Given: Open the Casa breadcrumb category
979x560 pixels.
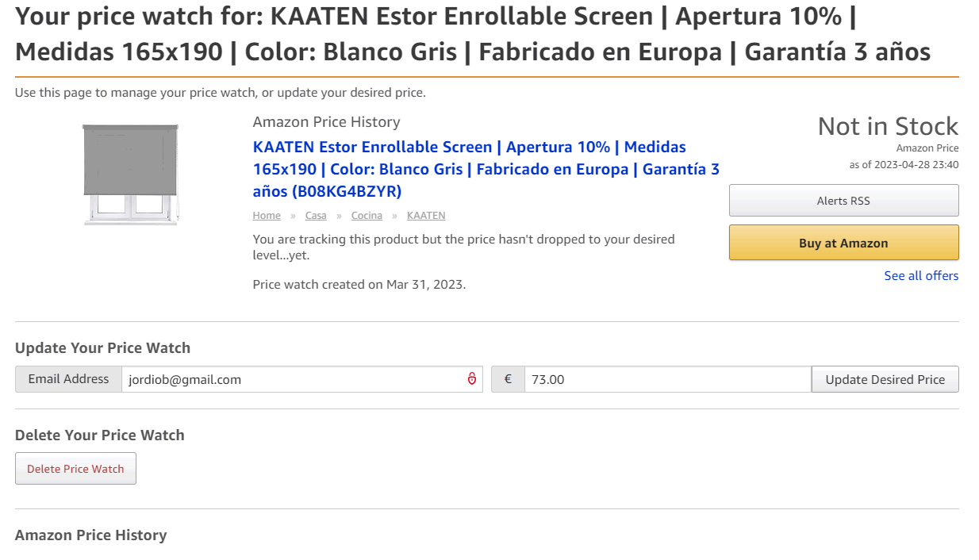Looking at the screenshot, I should tap(316, 216).
